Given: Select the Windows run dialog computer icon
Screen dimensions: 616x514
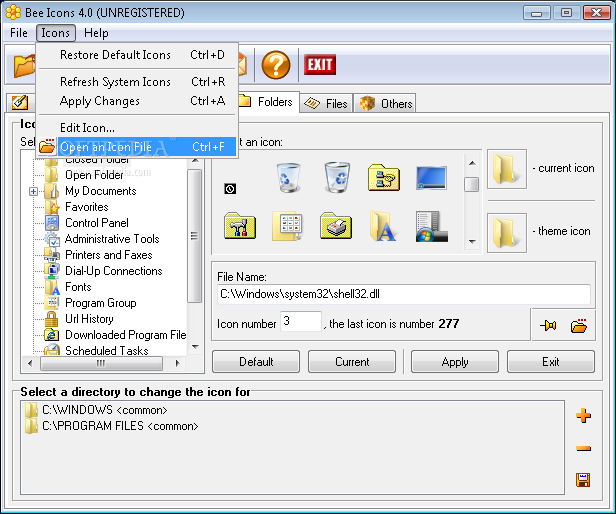Looking at the screenshot, I should coord(431,226).
